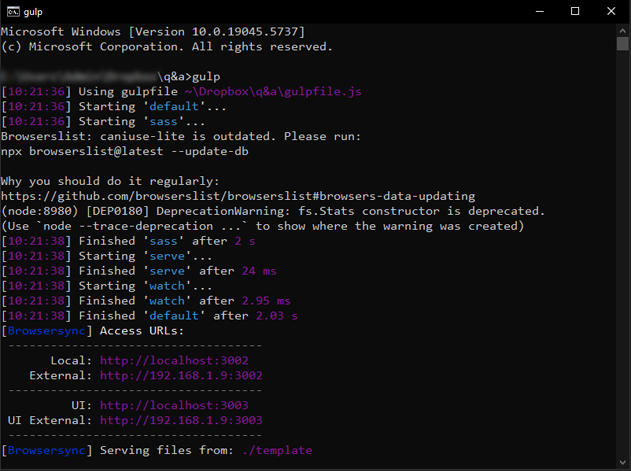Click the 'node --trace-deprecation' hint line
Image resolution: width=631 pixels, height=471 pixels.
click(263, 226)
